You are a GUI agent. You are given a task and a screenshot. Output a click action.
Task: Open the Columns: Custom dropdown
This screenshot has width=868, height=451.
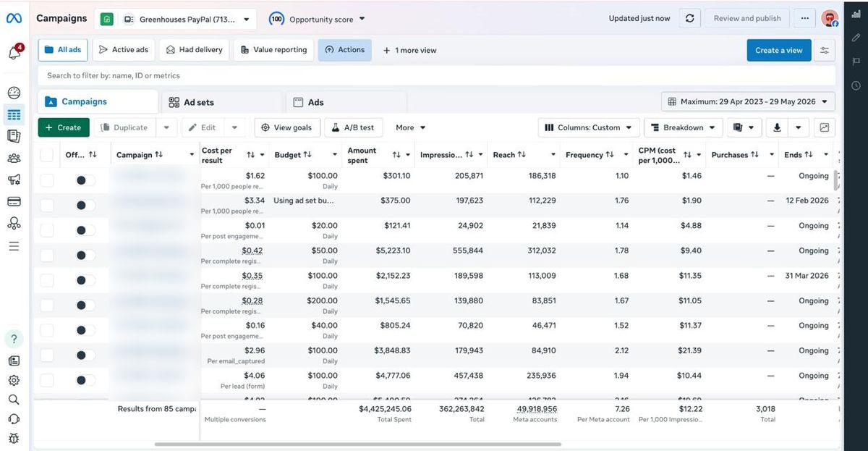[589, 127]
